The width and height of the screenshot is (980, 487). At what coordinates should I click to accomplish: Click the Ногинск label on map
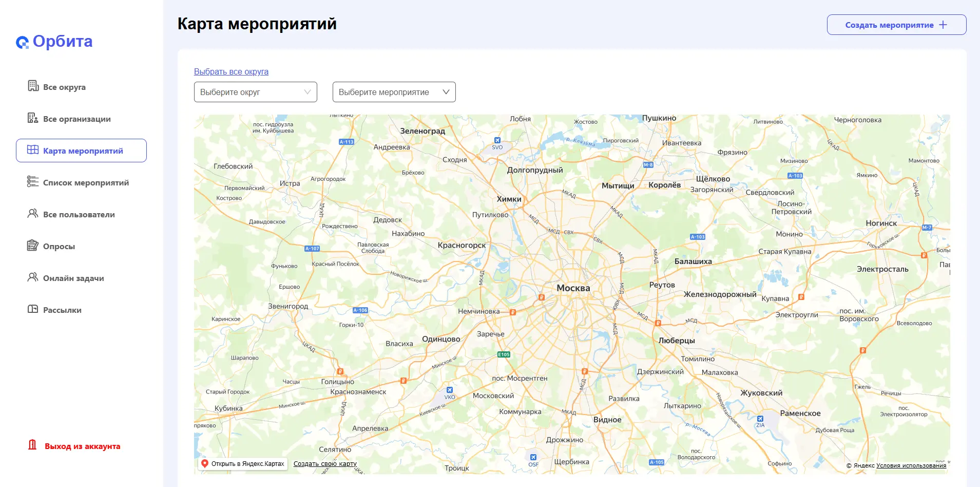click(881, 223)
